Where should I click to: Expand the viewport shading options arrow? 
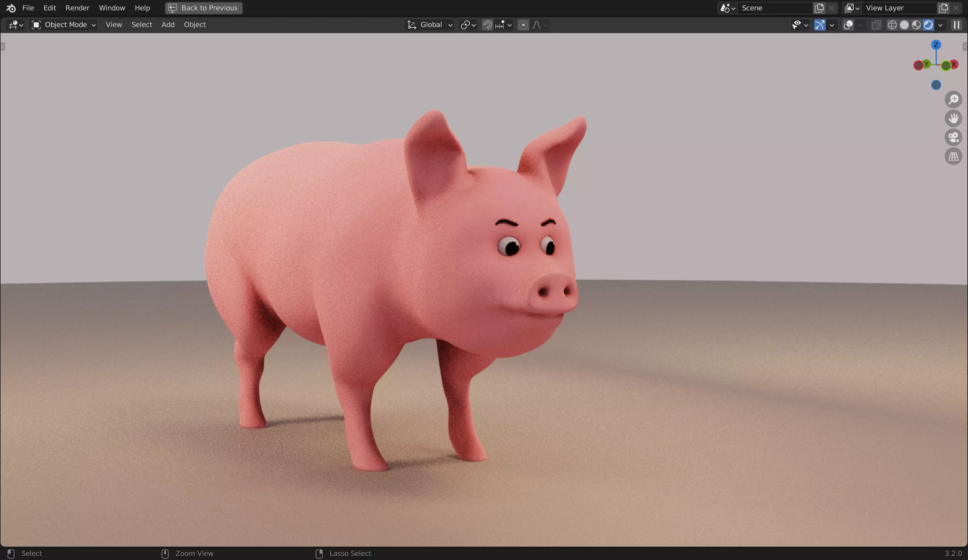click(940, 25)
